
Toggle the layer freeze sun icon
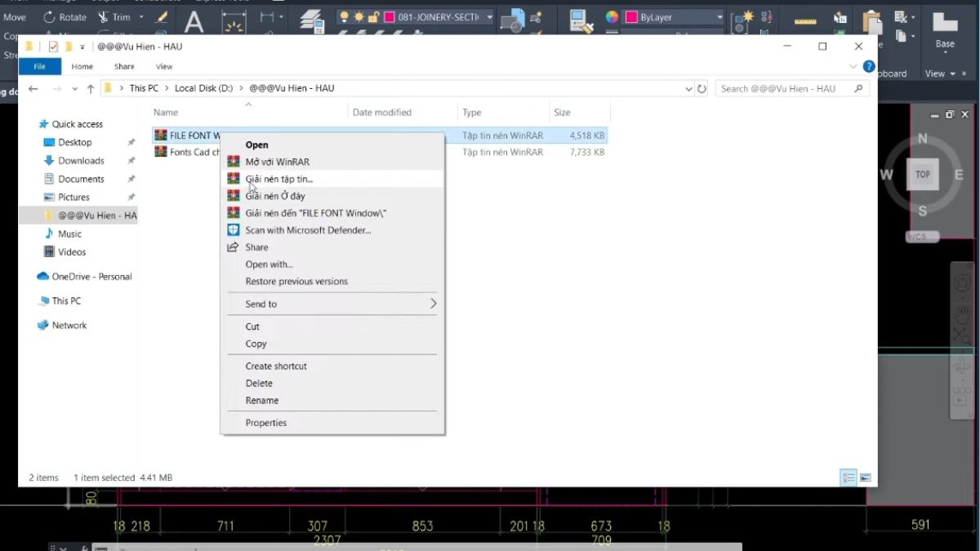coord(359,16)
